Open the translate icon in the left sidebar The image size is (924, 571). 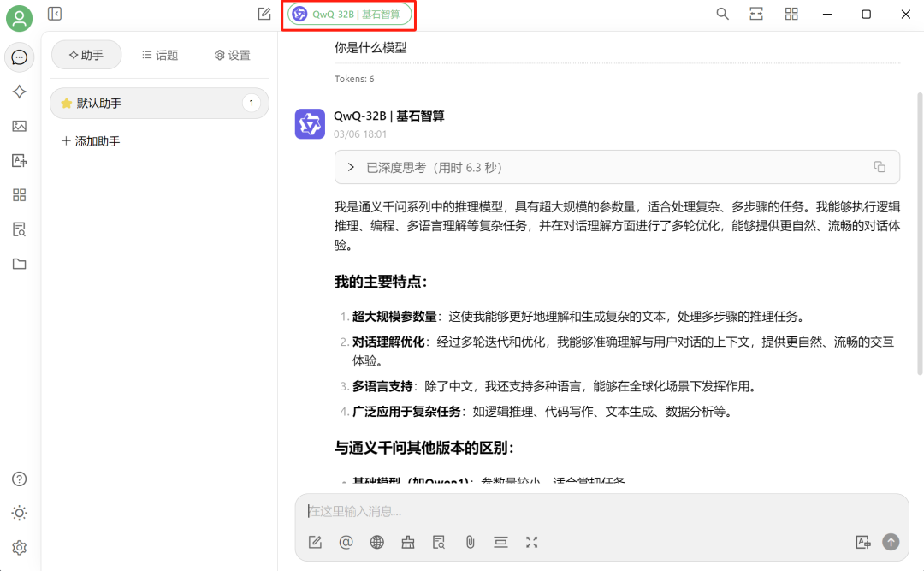(20, 160)
